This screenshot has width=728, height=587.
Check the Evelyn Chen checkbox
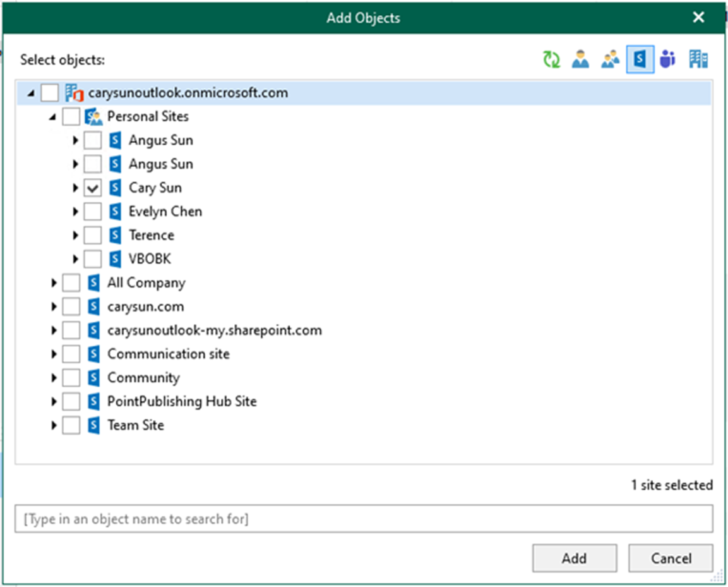(x=93, y=212)
